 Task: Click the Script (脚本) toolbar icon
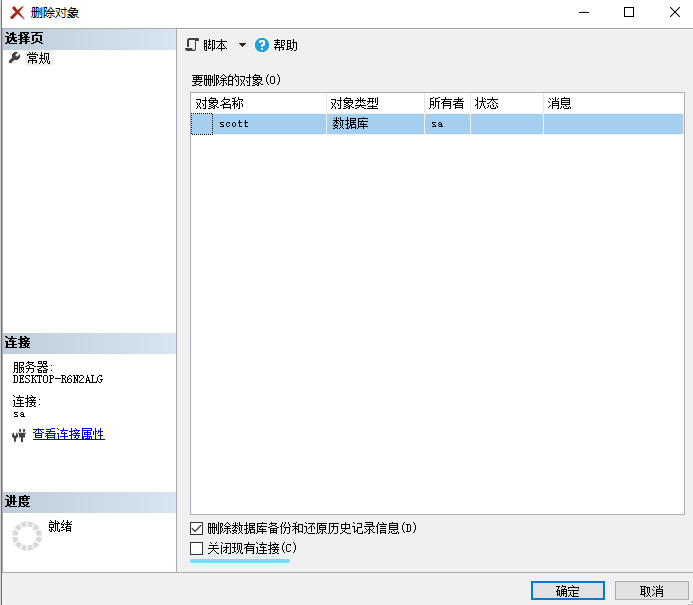192,45
